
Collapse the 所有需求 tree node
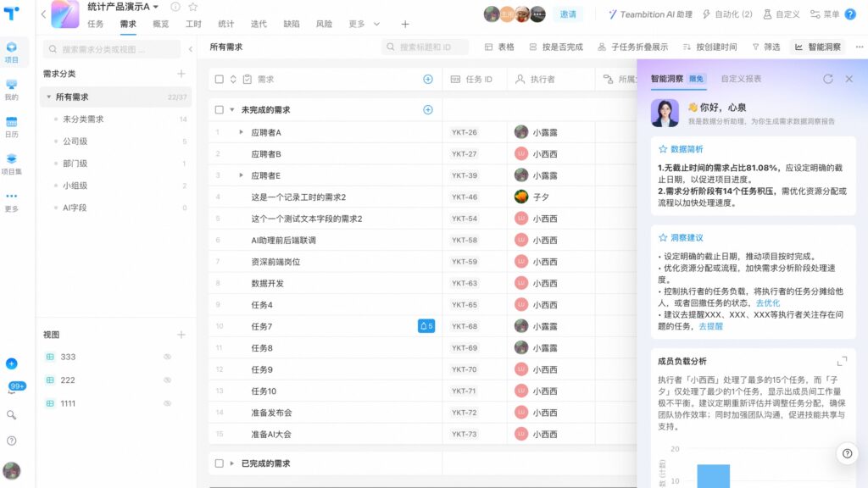(x=48, y=97)
